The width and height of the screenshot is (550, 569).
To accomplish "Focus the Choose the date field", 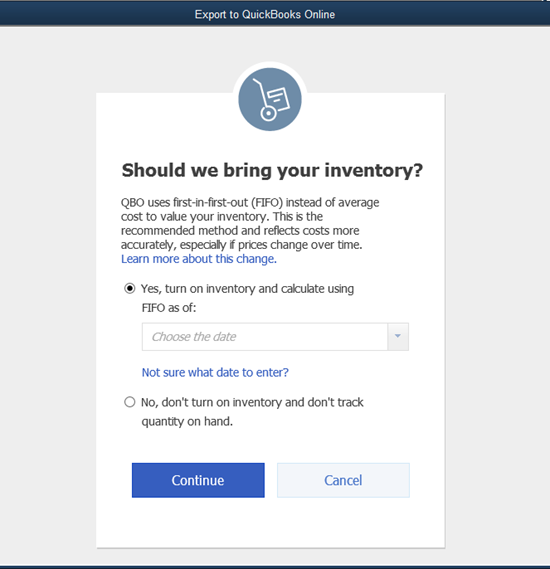I will 264,336.
